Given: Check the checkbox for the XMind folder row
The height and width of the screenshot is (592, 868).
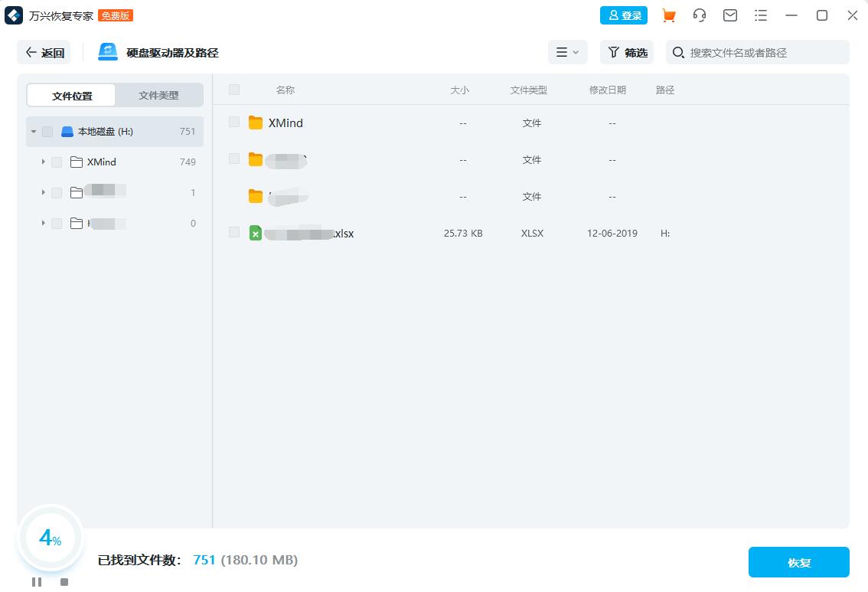Looking at the screenshot, I should coord(234,123).
